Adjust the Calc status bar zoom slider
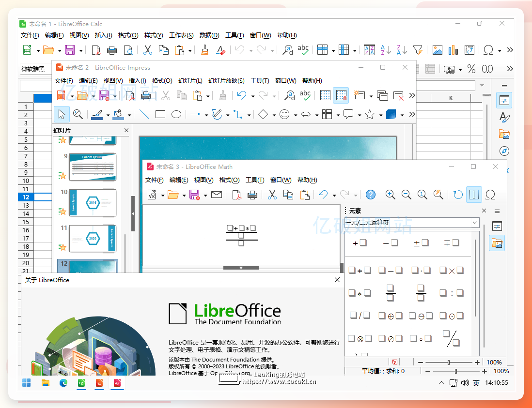The width and height of the screenshot is (532, 408). (455, 371)
